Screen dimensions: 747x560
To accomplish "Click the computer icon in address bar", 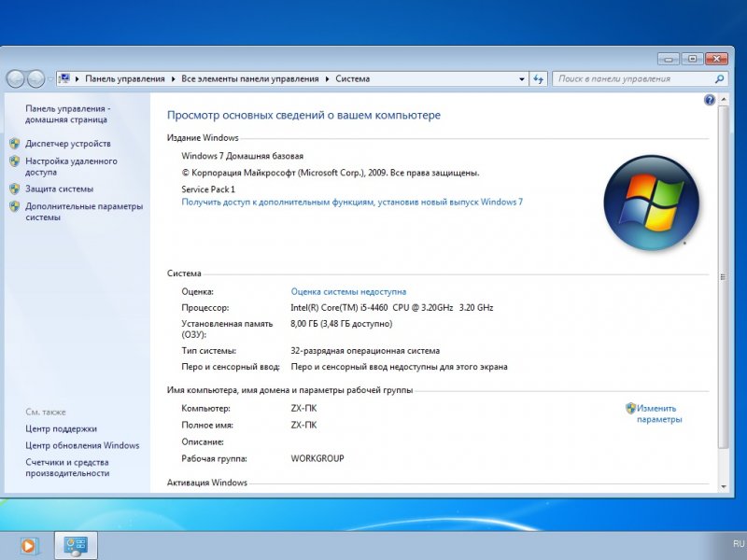I will pyautogui.click(x=64, y=78).
